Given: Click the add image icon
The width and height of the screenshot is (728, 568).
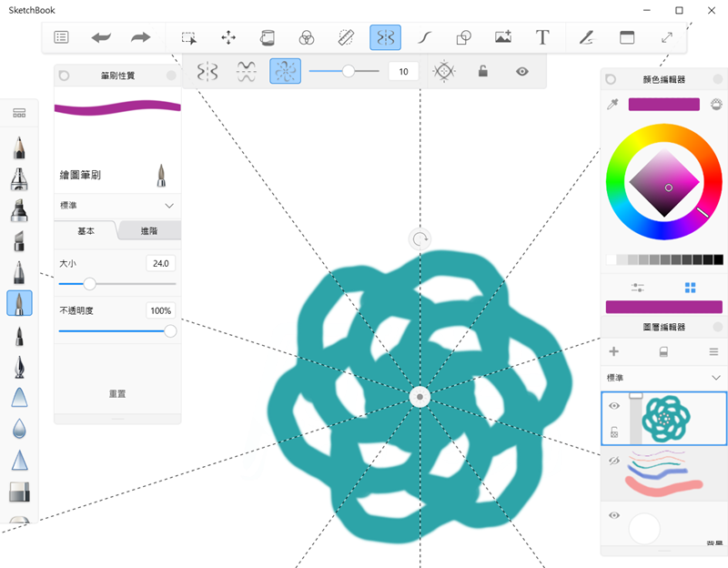Looking at the screenshot, I should click(x=503, y=37).
